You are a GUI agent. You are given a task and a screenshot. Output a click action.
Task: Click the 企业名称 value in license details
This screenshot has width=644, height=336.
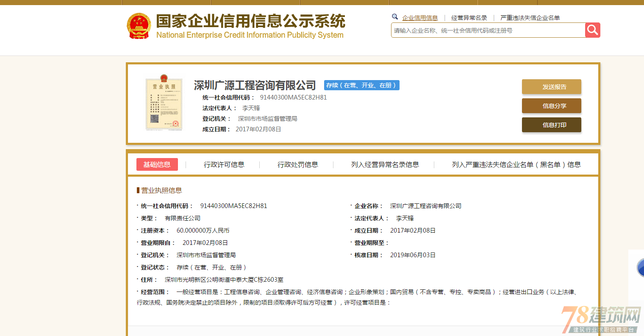tap(426, 206)
